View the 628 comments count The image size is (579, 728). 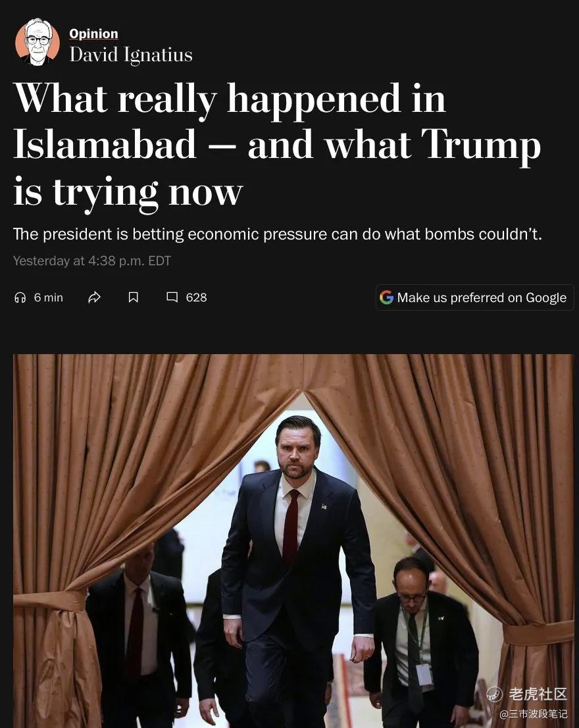(x=196, y=298)
